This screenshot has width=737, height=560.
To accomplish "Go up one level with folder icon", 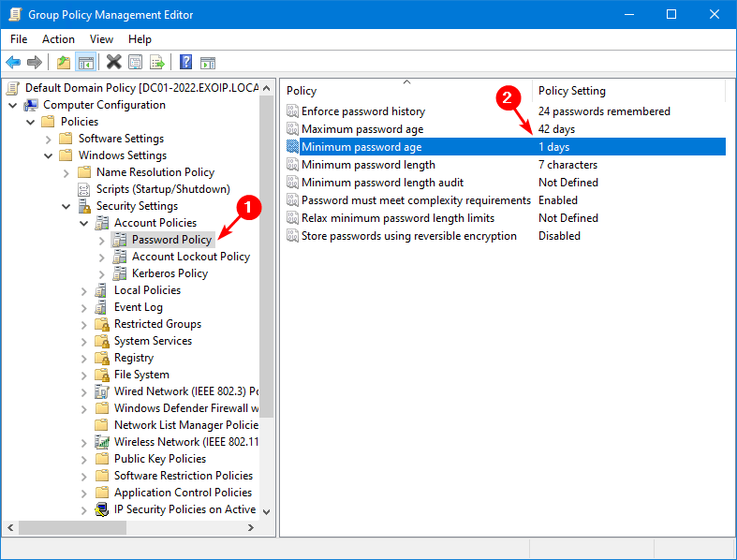I will click(64, 63).
